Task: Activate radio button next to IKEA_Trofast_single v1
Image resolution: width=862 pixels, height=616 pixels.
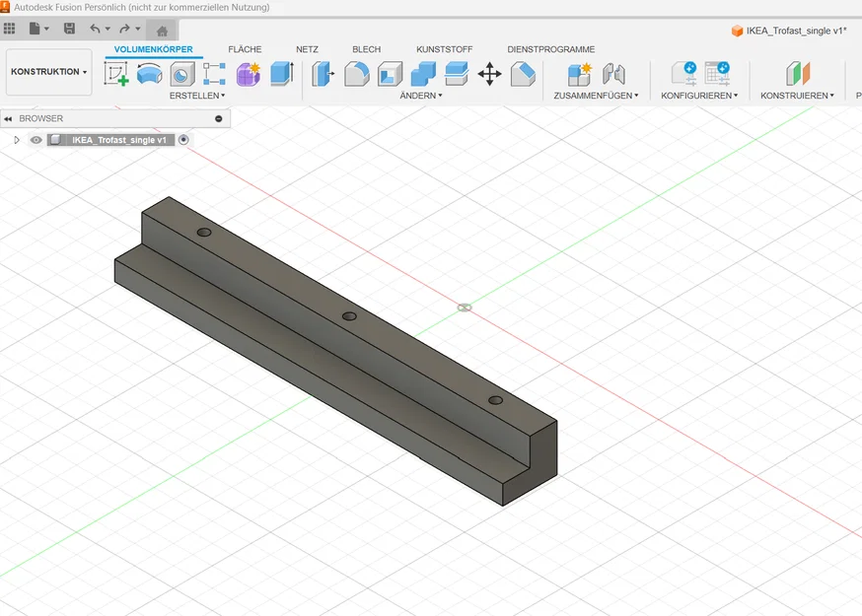Action: [183, 140]
